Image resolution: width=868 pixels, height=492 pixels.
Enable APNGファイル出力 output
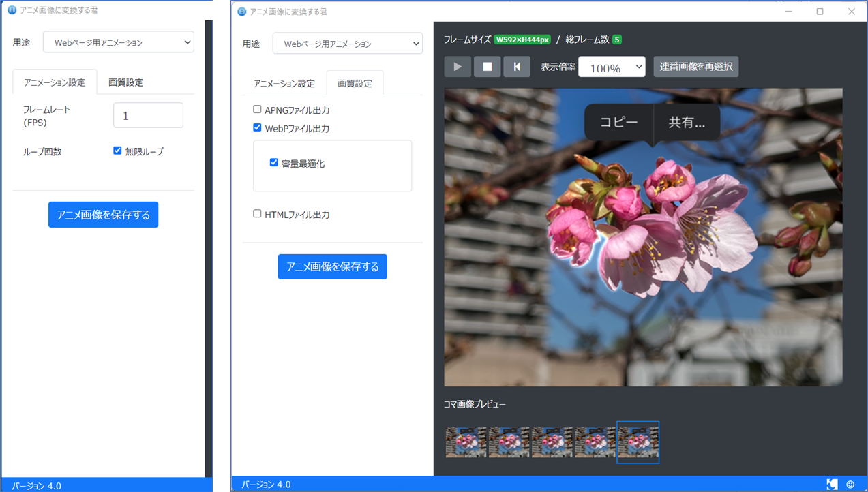[257, 109]
